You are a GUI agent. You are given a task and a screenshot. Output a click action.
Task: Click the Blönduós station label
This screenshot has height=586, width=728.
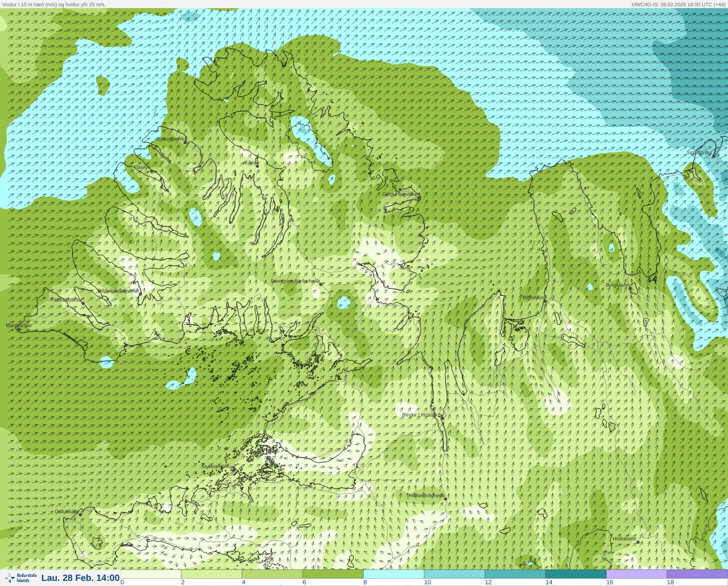[x=533, y=298]
